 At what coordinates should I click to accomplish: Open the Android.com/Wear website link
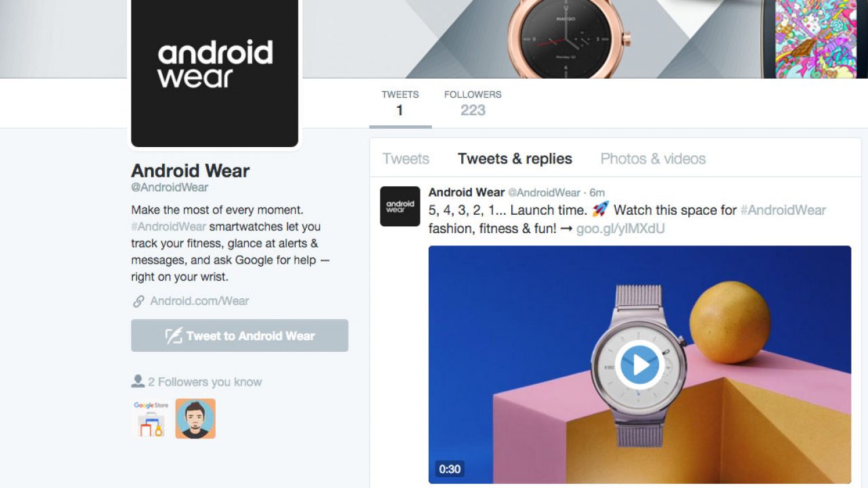(x=199, y=301)
